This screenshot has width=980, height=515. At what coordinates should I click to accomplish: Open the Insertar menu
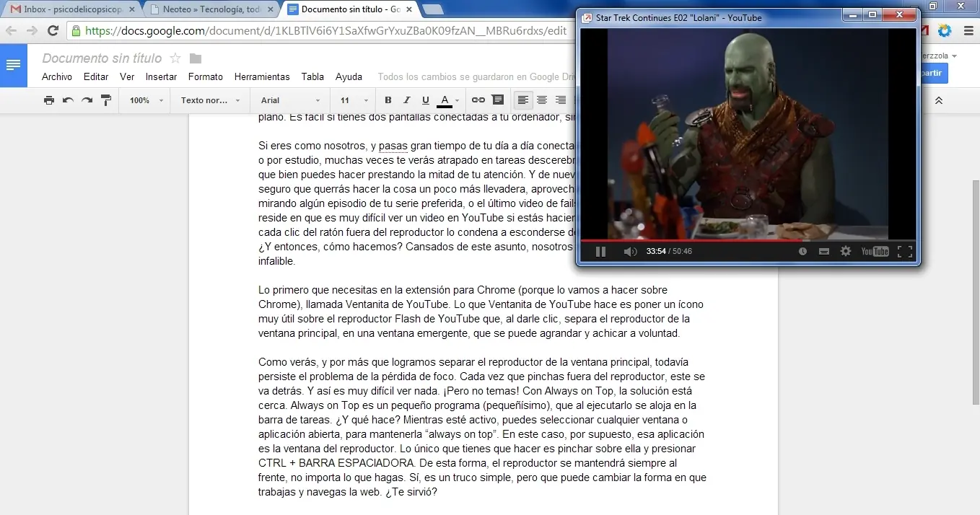click(161, 76)
